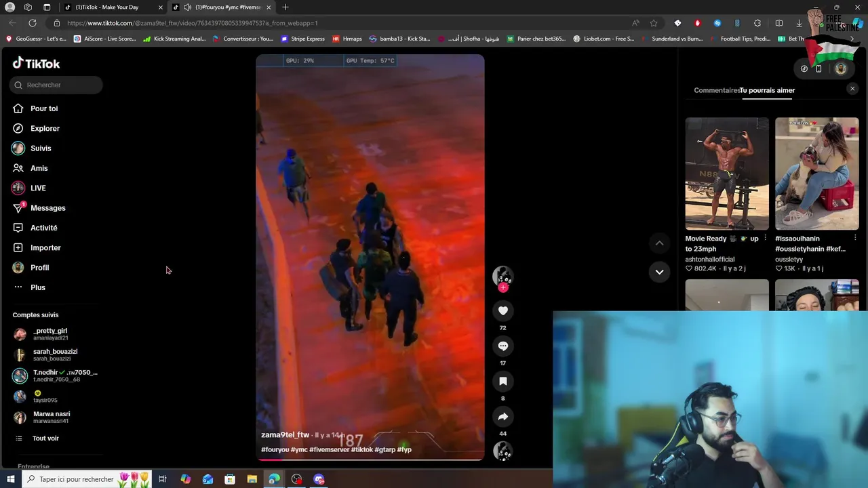Screen dimensions: 868x488
Task: Expand Tout voir followed accounts
Action: click(x=45, y=439)
